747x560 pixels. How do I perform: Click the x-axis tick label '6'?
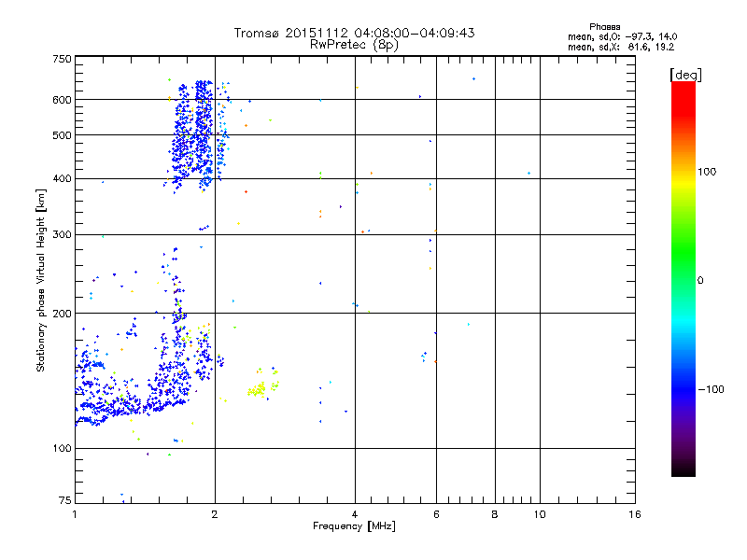tap(436, 514)
